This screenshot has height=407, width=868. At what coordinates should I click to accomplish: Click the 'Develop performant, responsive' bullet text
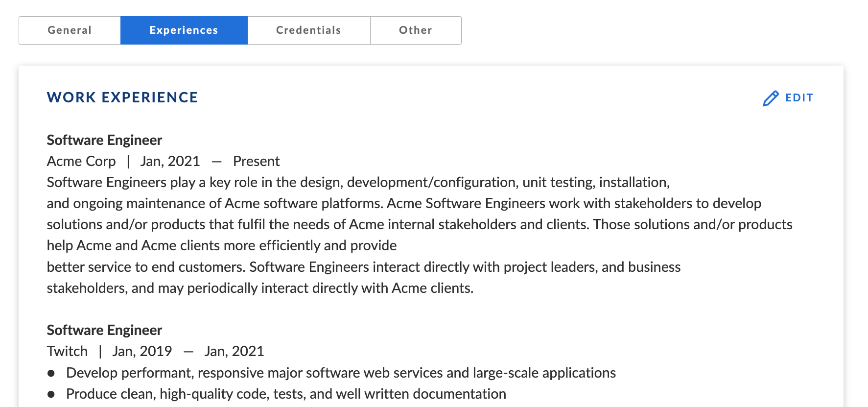pos(341,373)
